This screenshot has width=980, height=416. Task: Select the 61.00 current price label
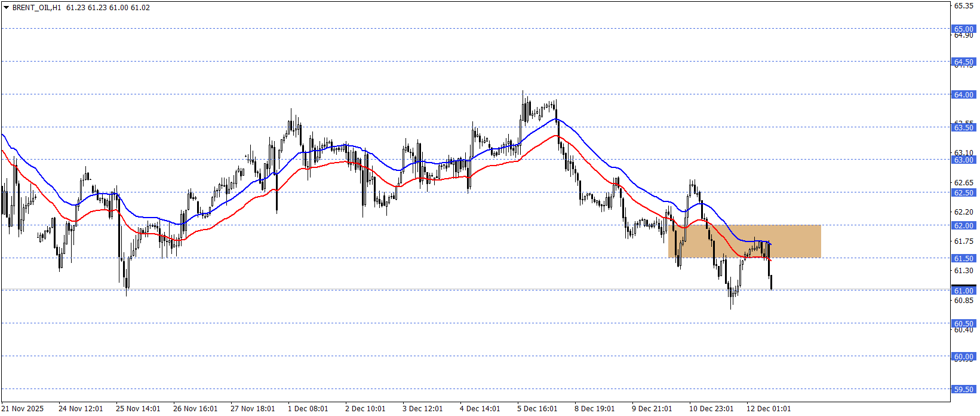point(963,290)
